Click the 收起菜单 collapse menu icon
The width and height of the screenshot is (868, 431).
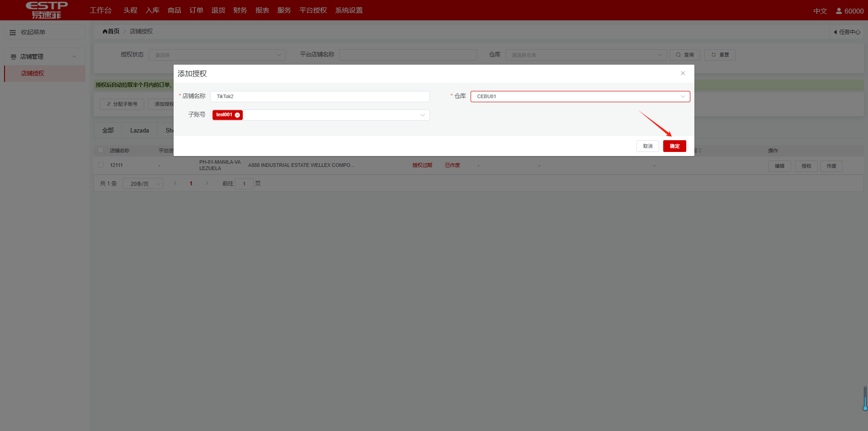13,33
